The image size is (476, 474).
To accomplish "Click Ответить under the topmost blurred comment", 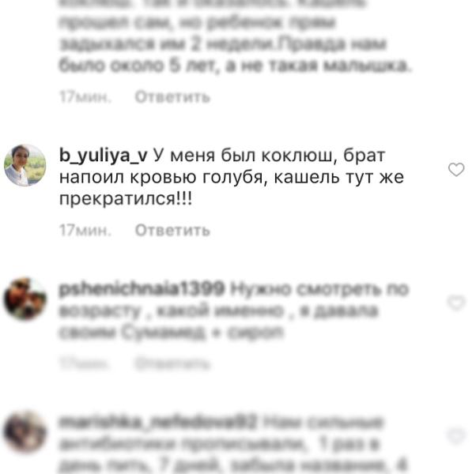I will [172, 97].
